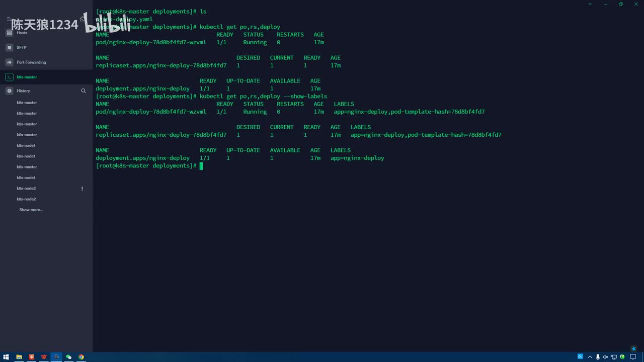Click 'RESTARTS' header in first pod table
644x362 pixels.
pyautogui.click(x=290, y=35)
